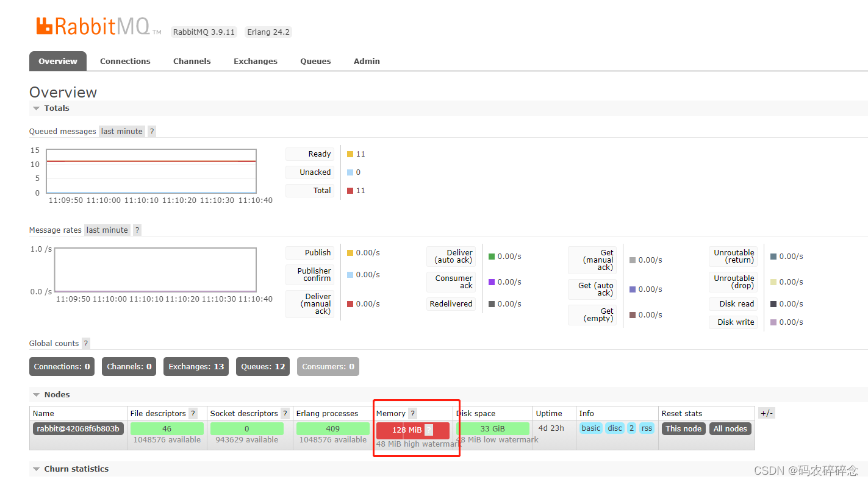Click the Ready legend yellow swatch
Viewport: 868px width, 482px height.
[x=350, y=154]
